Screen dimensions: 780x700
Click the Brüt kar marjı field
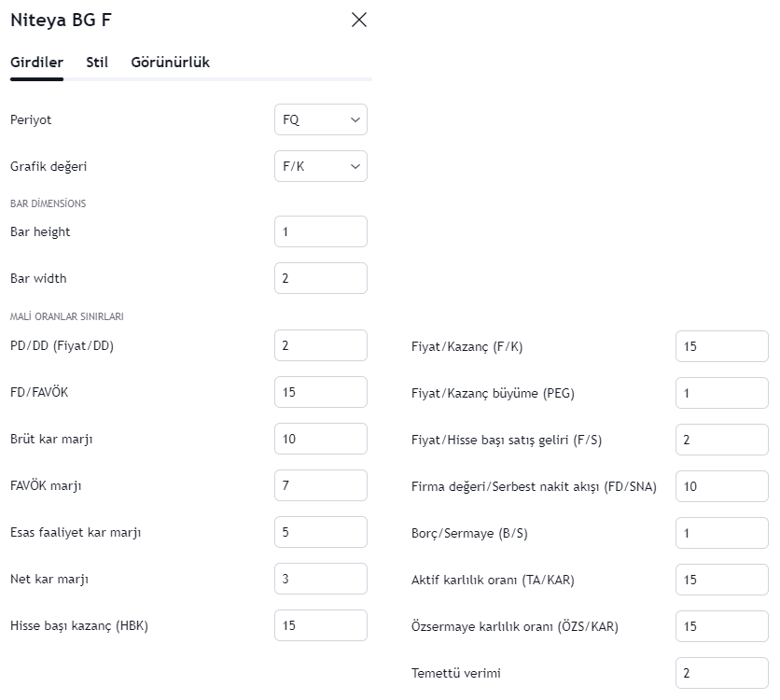pyautogui.click(x=320, y=439)
